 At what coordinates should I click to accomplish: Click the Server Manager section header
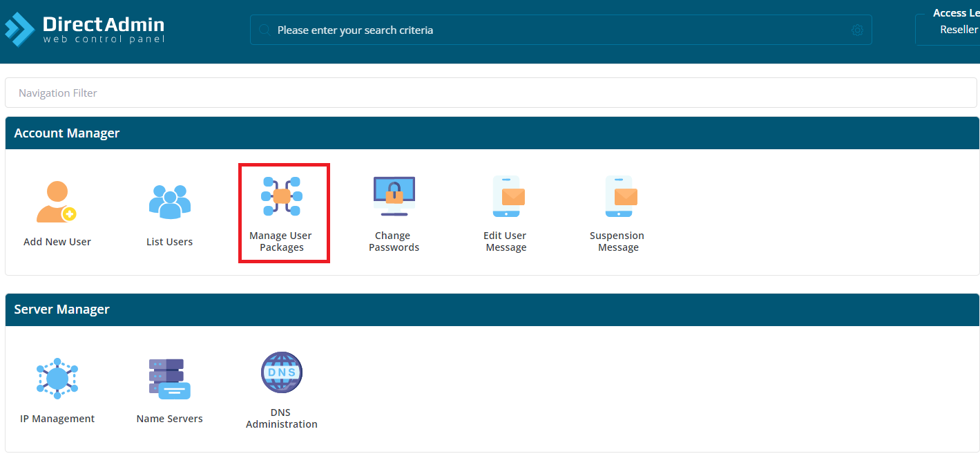click(x=61, y=310)
